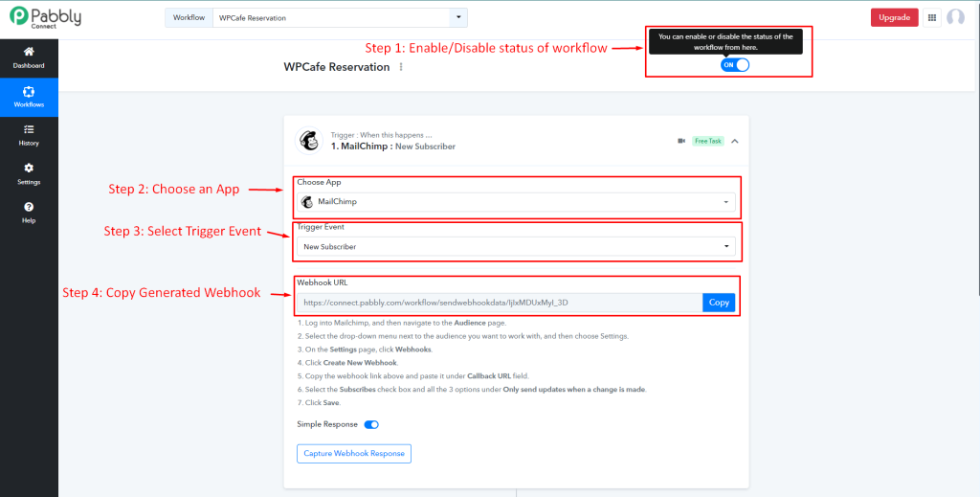Click the WPCafe Reservation page heading
980x497 pixels.
coord(336,67)
